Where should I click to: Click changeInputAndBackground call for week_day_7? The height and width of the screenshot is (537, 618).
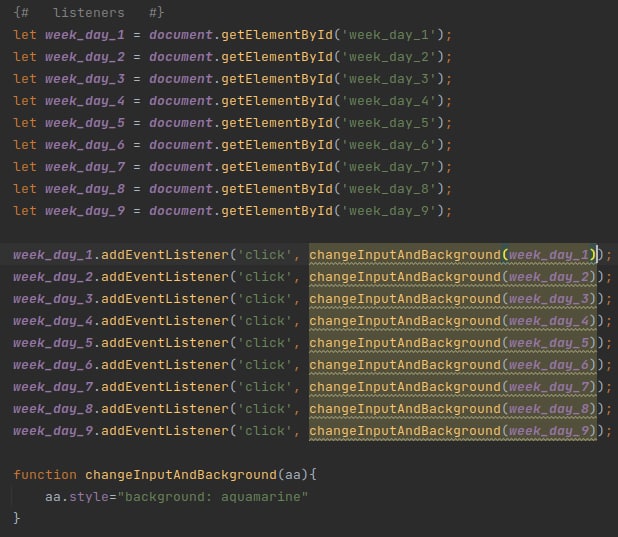click(x=452, y=387)
